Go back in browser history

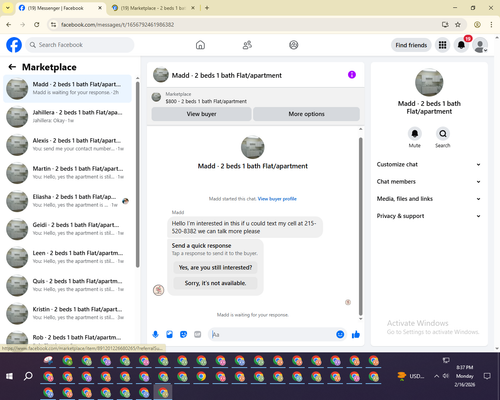[x=9, y=25]
